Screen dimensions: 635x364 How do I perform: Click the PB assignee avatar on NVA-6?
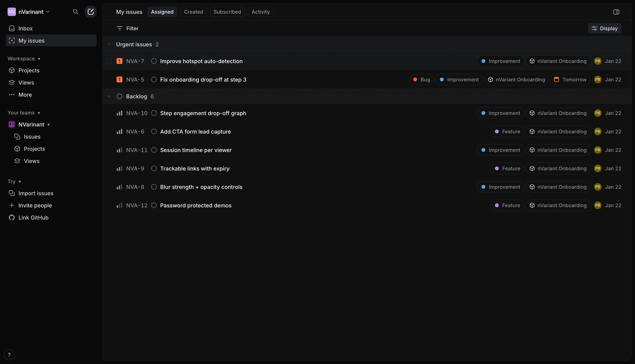(x=598, y=131)
